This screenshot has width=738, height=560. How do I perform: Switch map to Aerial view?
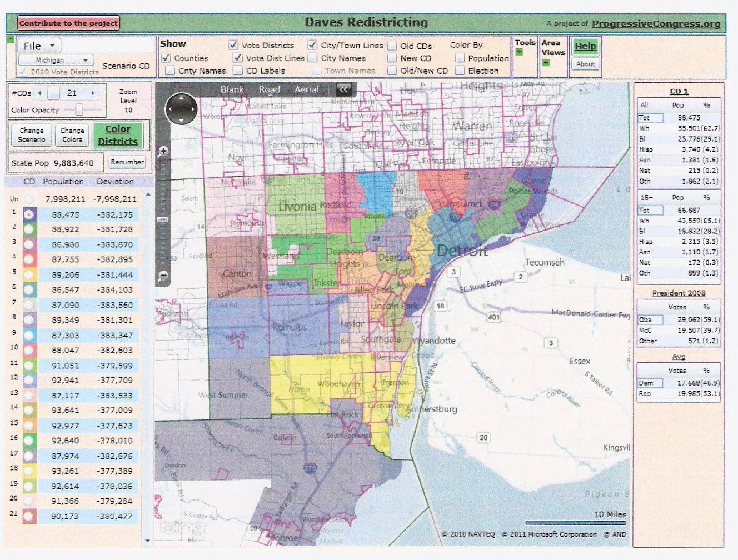306,89
